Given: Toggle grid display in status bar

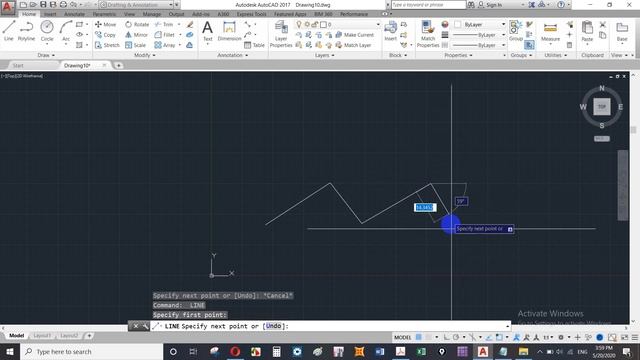Looking at the screenshot, I should pos(419,337).
